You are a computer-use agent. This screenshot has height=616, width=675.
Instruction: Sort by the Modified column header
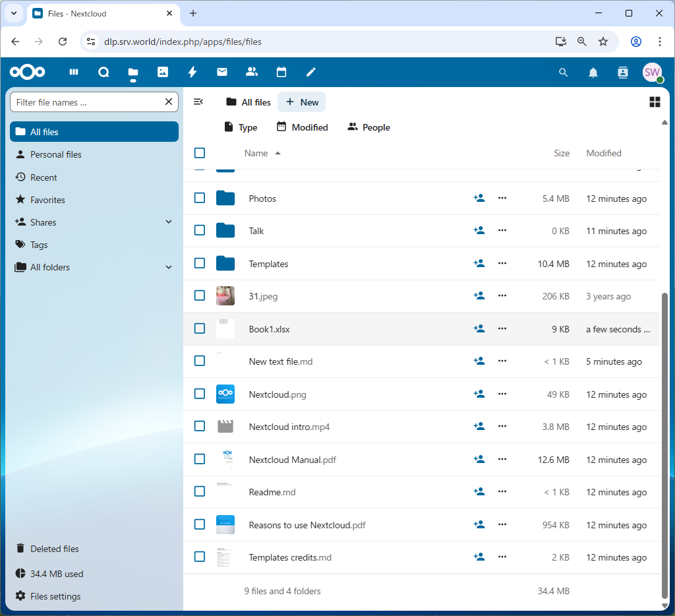pos(604,154)
